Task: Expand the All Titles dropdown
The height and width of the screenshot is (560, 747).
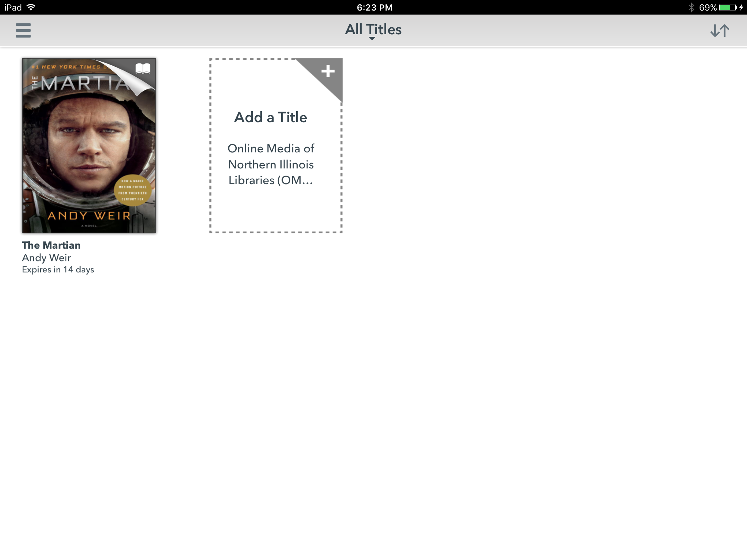Action: [373, 29]
